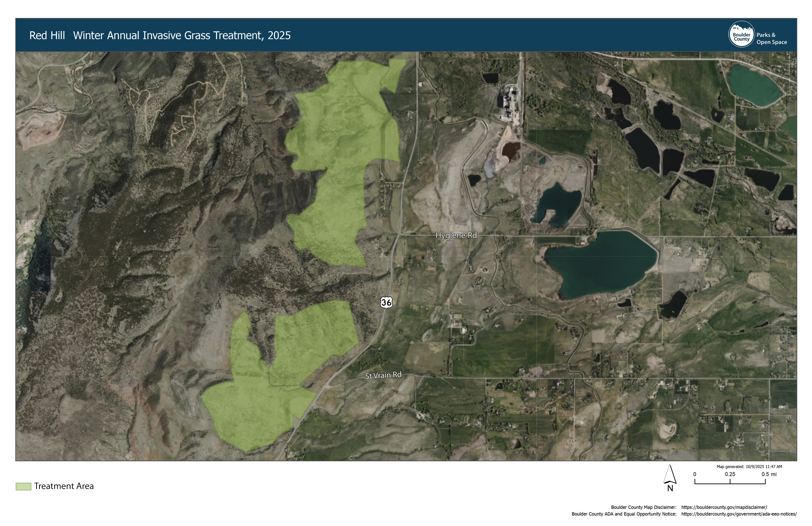Click the 0.5 mi scale bar label
Image resolution: width=812 pixels, height=526 pixels.
pyautogui.click(x=769, y=474)
